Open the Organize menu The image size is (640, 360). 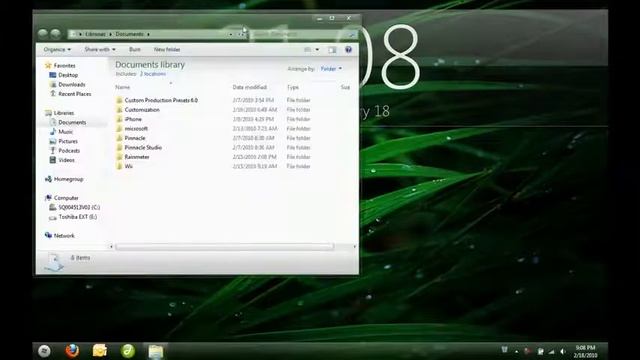pyautogui.click(x=57, y=49)
